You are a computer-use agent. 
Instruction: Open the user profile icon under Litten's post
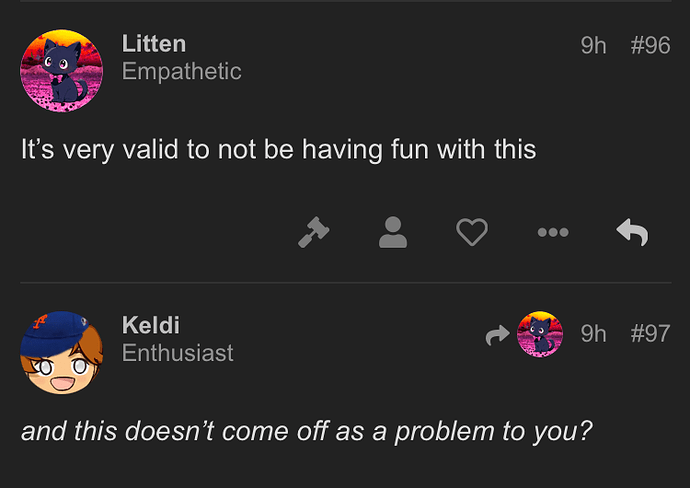393,232
